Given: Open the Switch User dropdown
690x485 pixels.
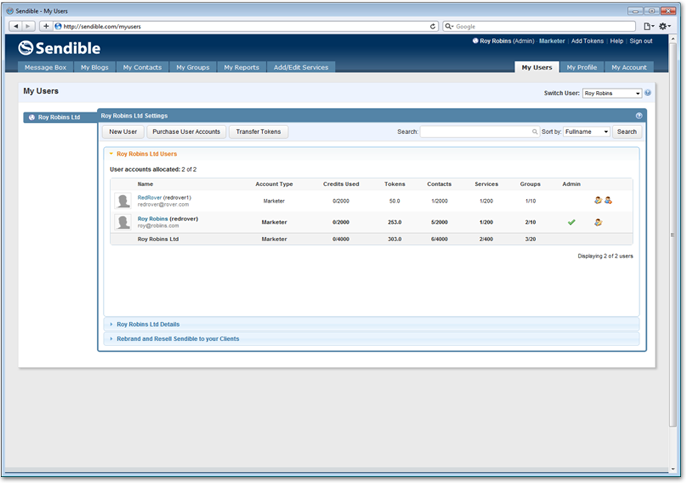Looking at the screenshot, I should point(612,93).
